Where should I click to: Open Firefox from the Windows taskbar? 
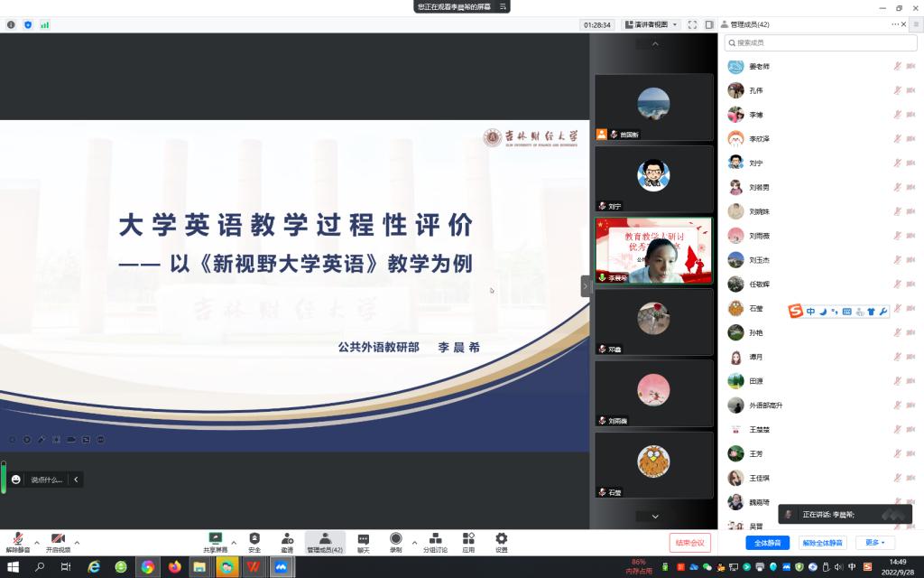174,567
